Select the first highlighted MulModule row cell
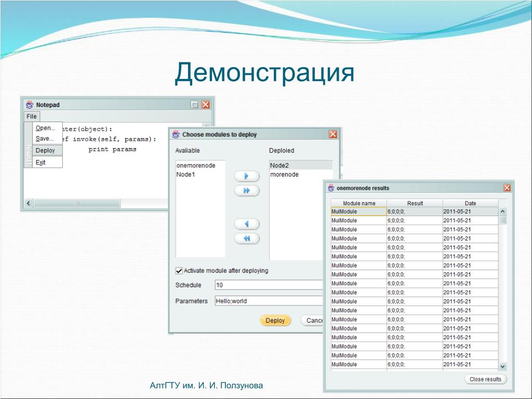This screenshot has width=532, height=399. tap(358, 211)
